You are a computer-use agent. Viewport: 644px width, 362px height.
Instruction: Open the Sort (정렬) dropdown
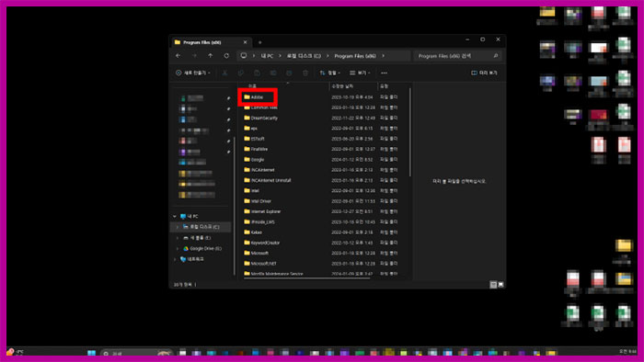tap(329, 73)
